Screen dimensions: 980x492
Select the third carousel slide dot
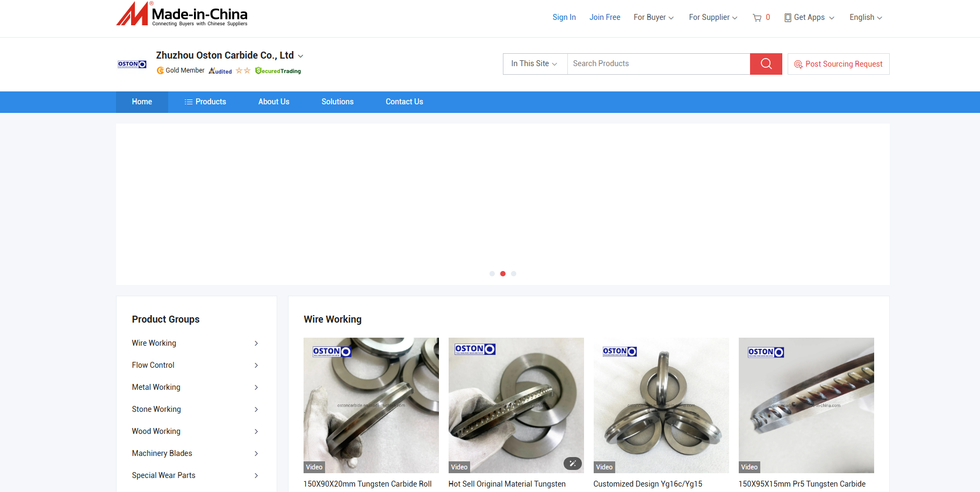(514, 274)
